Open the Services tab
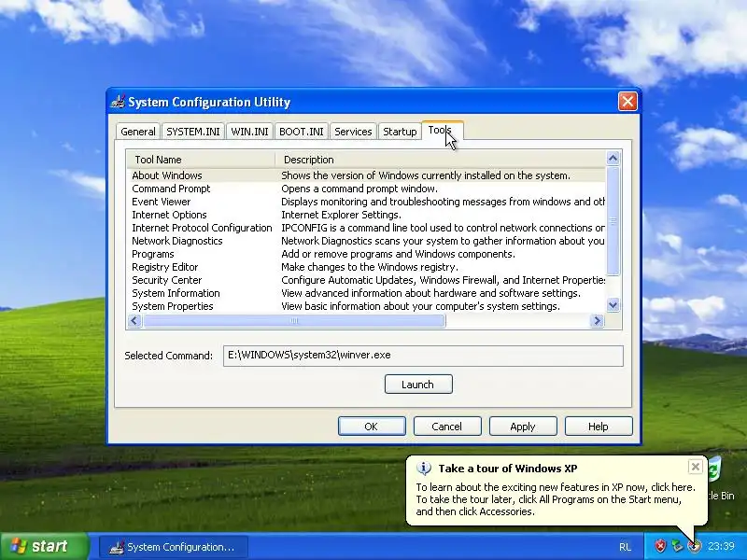The width and height of the screenshot is (747, 560). click(353, 132)
